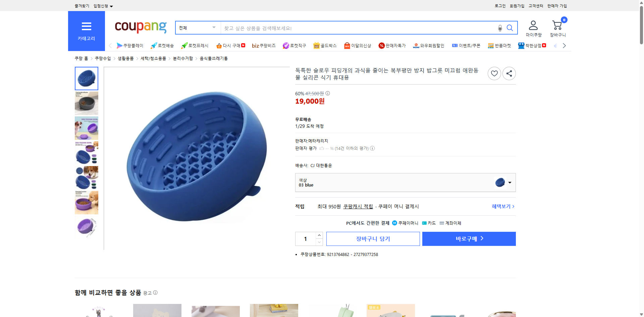This screenshot has width=644, height=317.
Task: Select the blue color swatch
Action: pos(499,182)
